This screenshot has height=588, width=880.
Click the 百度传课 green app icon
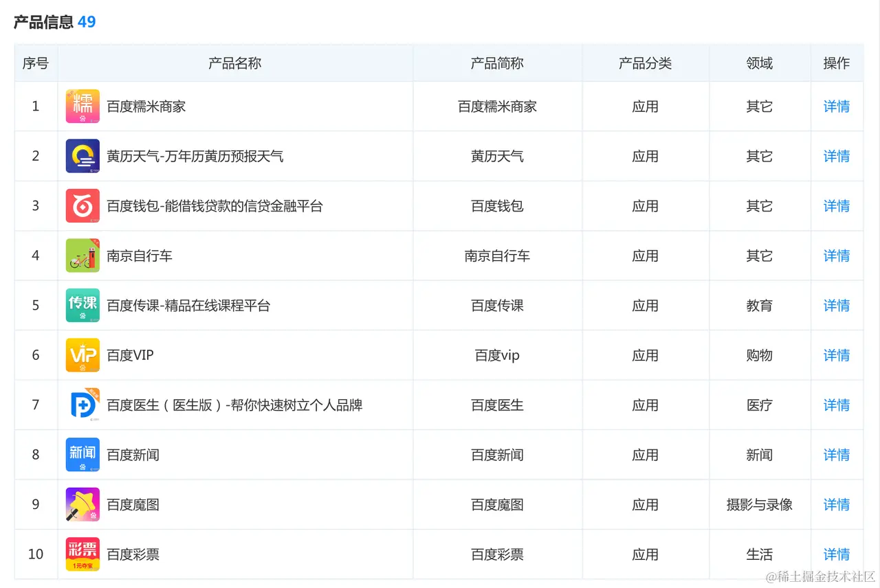coord(82,306)
